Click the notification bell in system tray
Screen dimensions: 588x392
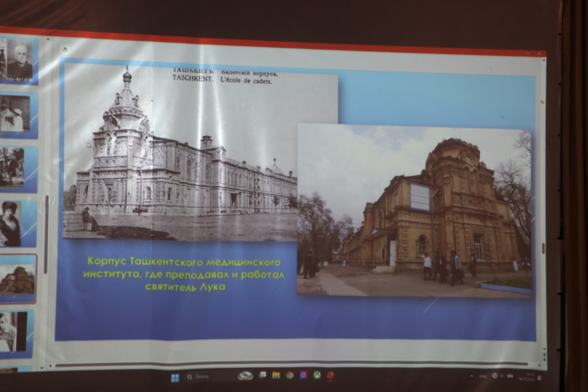click(539, 377)
